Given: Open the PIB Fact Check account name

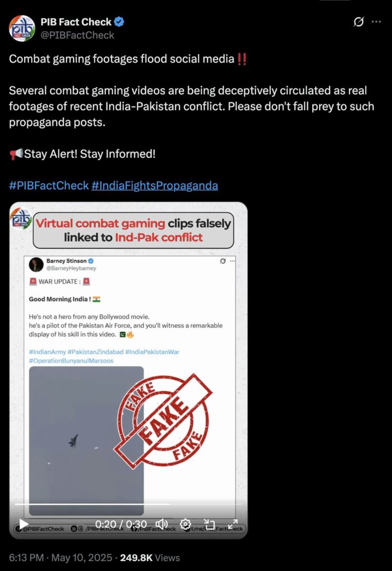Looking at the screenshot, I should [76, 22].
